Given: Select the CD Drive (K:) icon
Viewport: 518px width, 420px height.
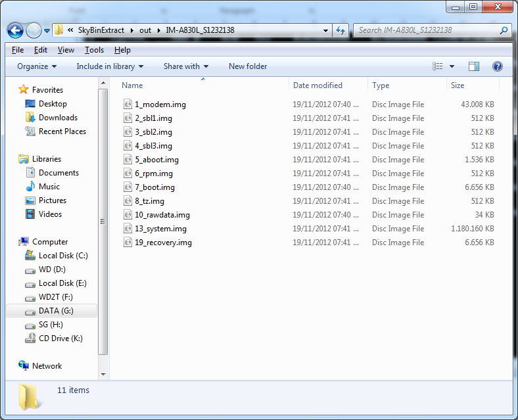Looking at the screenshot, I should pos(30,338).
